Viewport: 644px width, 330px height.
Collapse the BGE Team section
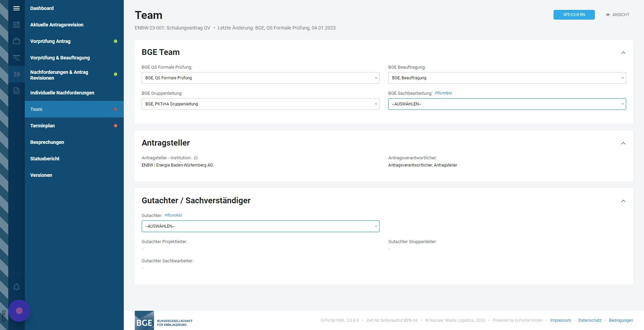click(623, 53)
